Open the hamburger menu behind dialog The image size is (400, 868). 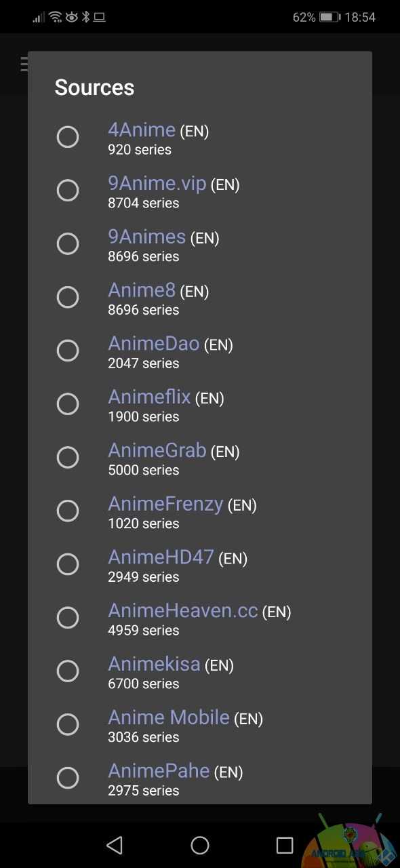tap(24, 64)
